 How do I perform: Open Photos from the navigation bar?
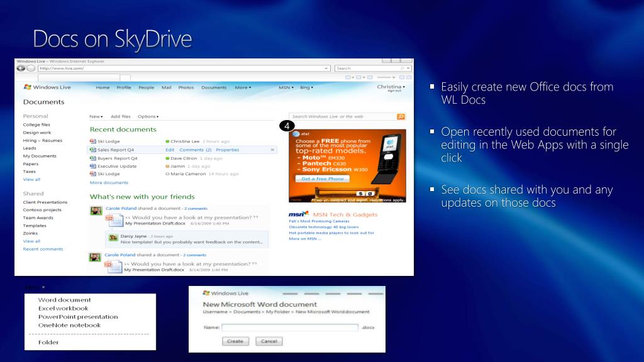(186, 87)
